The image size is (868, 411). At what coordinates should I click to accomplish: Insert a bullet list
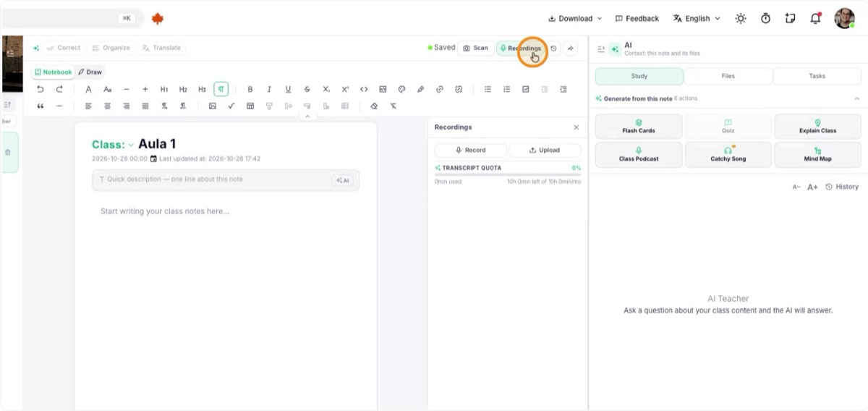tap(488, 89)
